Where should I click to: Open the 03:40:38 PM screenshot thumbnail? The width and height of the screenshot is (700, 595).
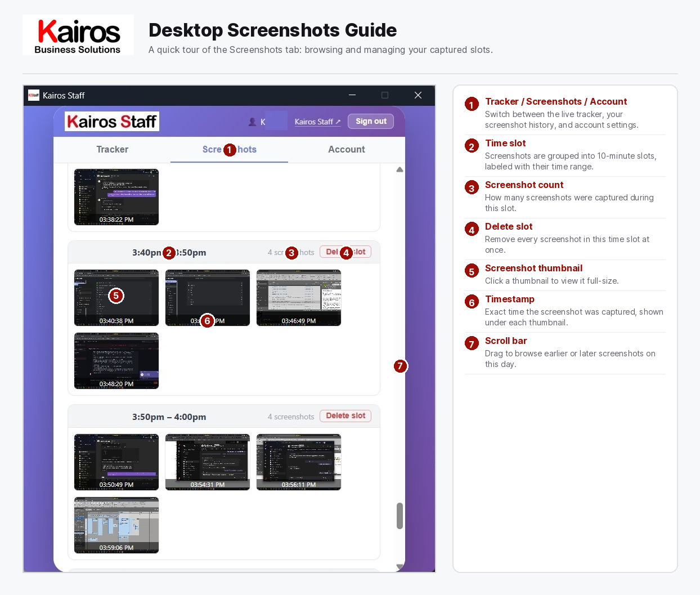coord(116,298)
